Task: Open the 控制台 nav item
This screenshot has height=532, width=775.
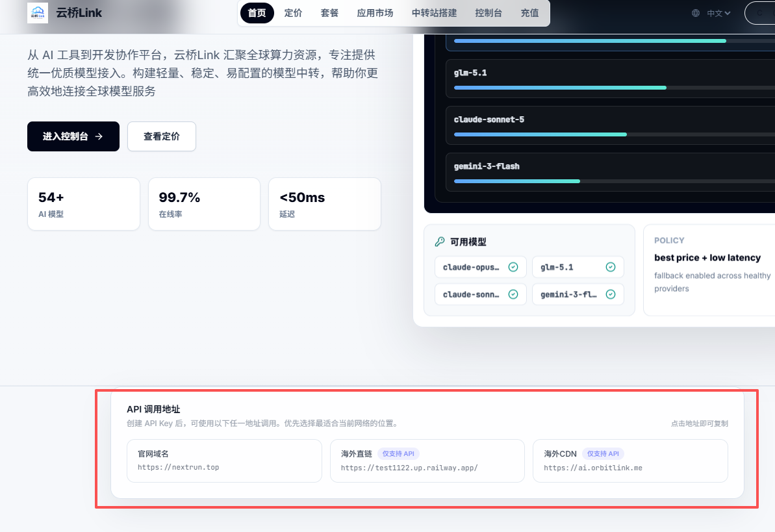Action: point(489,13)
